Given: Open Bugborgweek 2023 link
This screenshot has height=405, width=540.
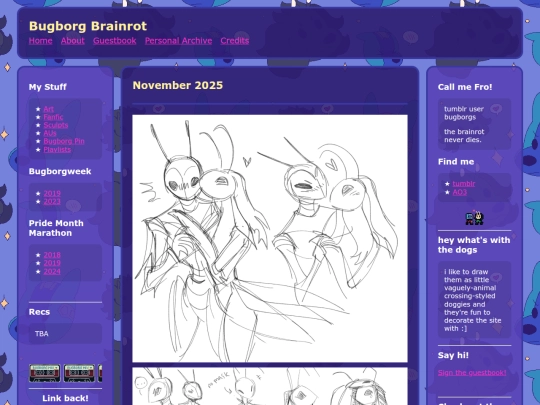Looking at the screenshot, I should point(52,201).
